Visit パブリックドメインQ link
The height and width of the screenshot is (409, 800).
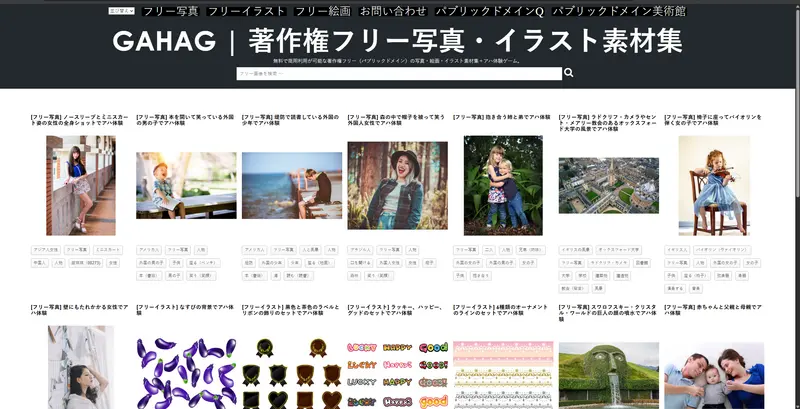click(x=489, y=11)
